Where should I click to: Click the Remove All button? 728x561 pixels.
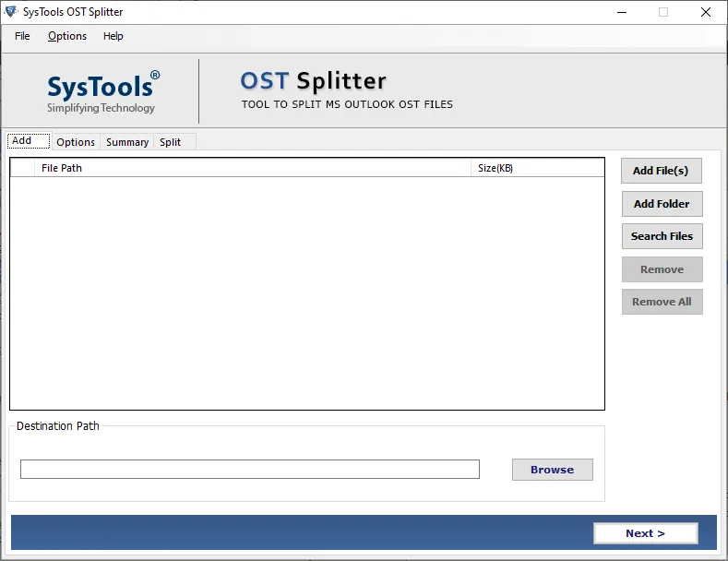coord(662,302)
